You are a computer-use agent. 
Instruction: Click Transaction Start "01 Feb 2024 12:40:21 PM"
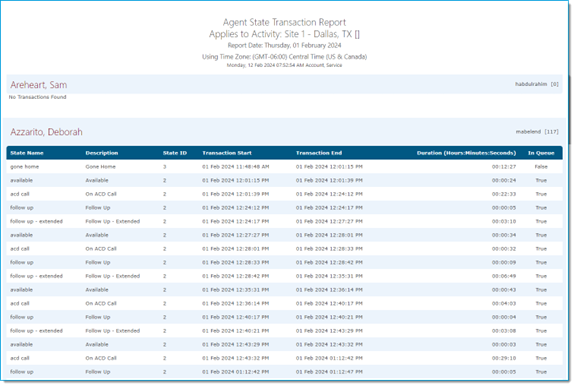[x=235, y=331]
